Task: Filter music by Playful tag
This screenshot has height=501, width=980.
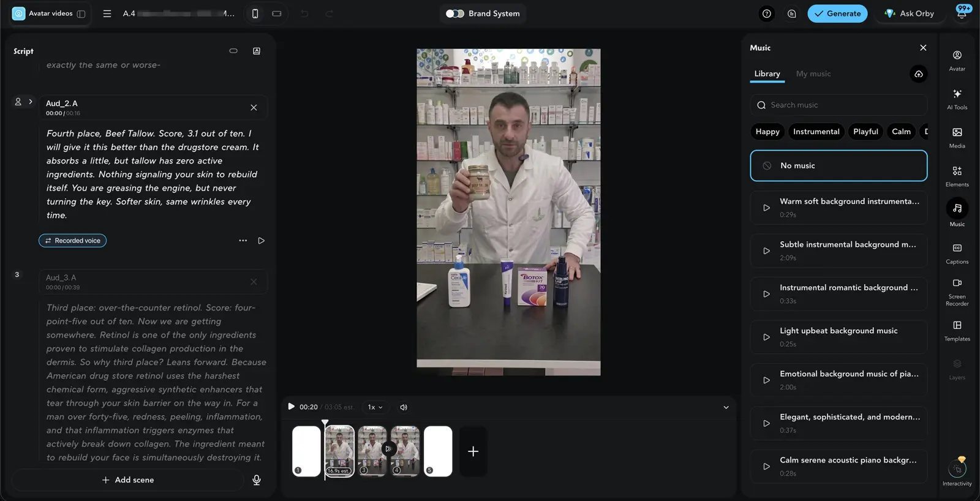Action: coord(865,132)
